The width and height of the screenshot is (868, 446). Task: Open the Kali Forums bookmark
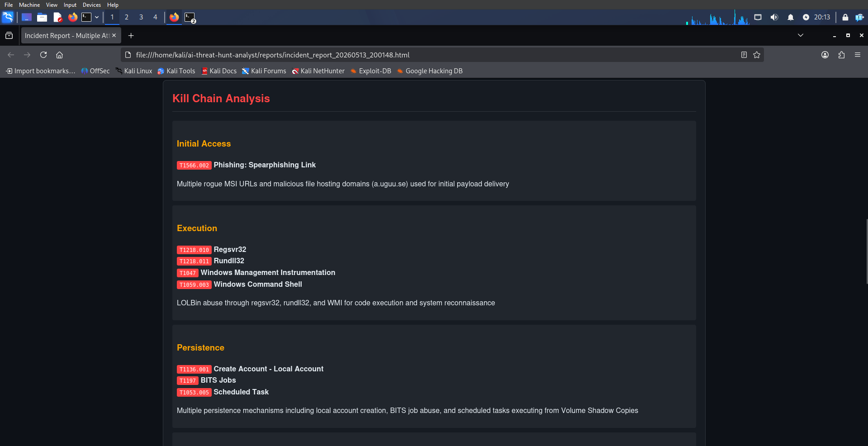pyautogui.click(x=264, y=71)
